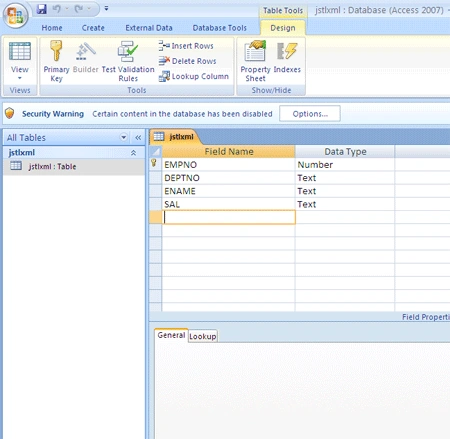This screenshot has width=450, height=439.
Task: Customize Quick Access Toolbar dropdown arrow
Action: pyautogui.click(x=106, y=8)
